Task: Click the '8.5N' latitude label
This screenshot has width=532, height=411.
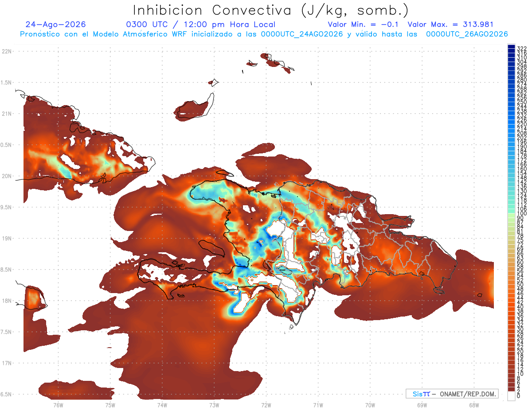Action: [x=7, y=270]
